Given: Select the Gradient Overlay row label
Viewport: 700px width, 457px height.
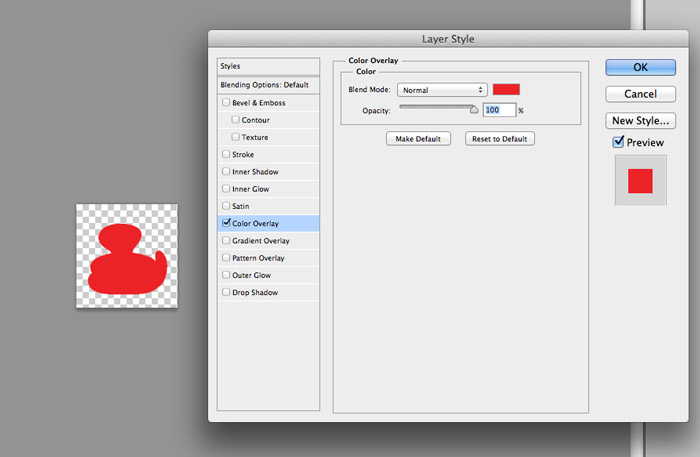Looking at the screenshot, I should coord(261,241).
